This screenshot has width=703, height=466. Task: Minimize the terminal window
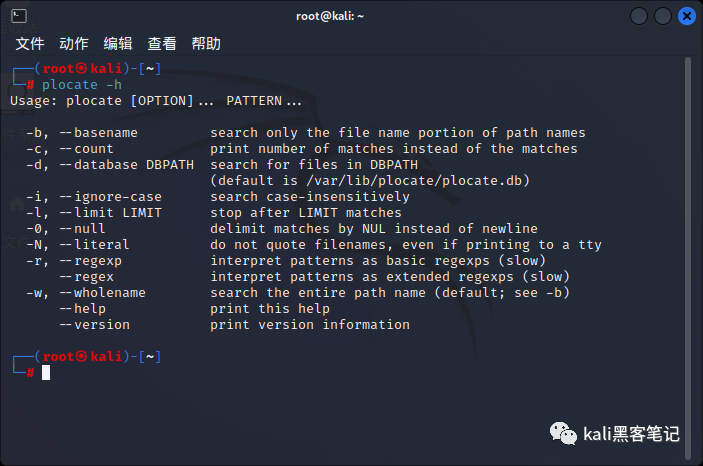tap(638, 16)
